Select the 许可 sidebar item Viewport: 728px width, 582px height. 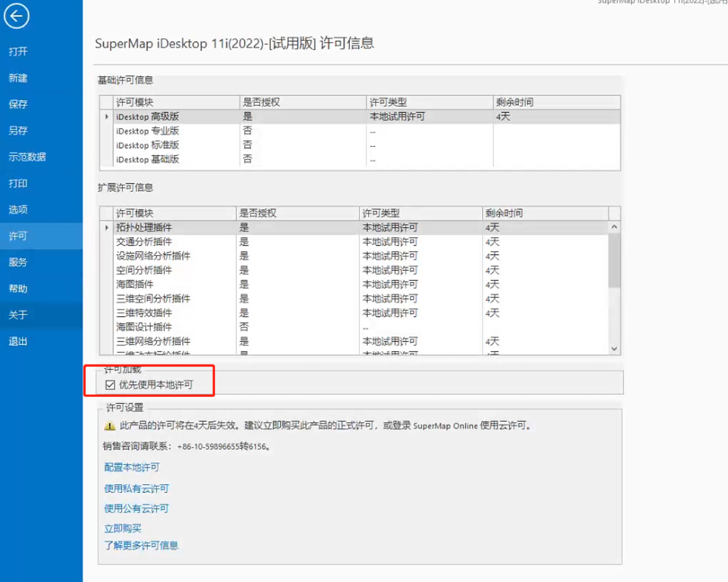(42, 237)
